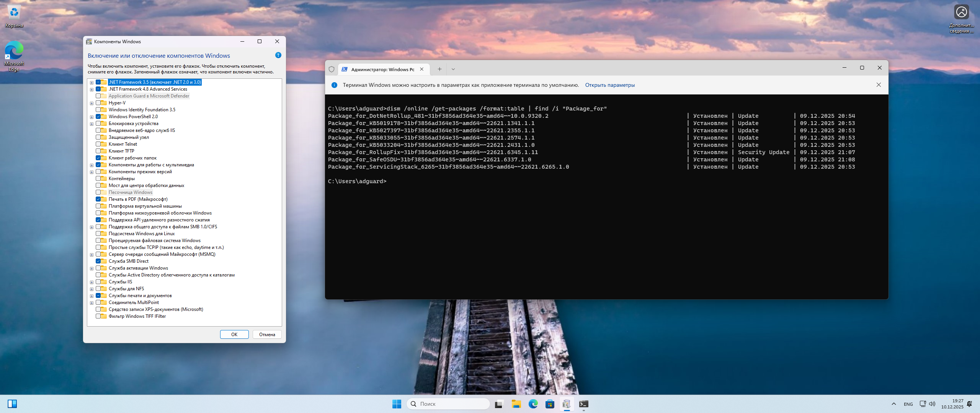Open the Terminal new-tab dropdown arrow

[453, 69]
